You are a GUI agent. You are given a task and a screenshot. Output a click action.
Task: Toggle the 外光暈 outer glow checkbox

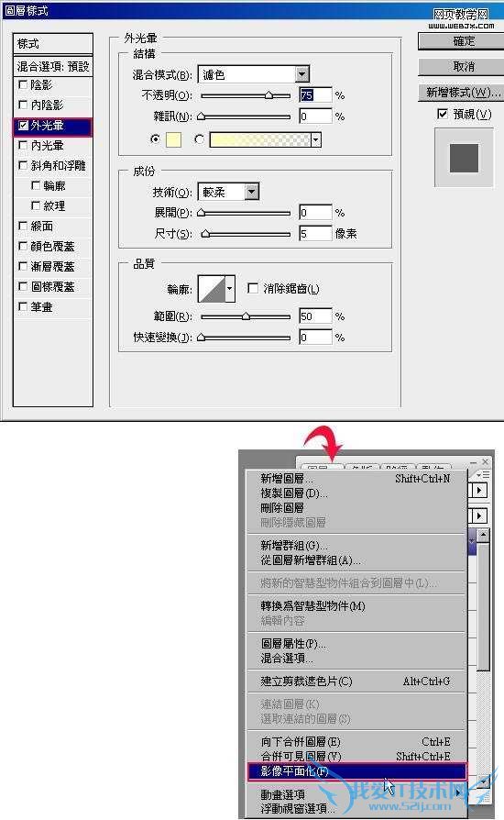pyautogui.click(x=23, y=125)
